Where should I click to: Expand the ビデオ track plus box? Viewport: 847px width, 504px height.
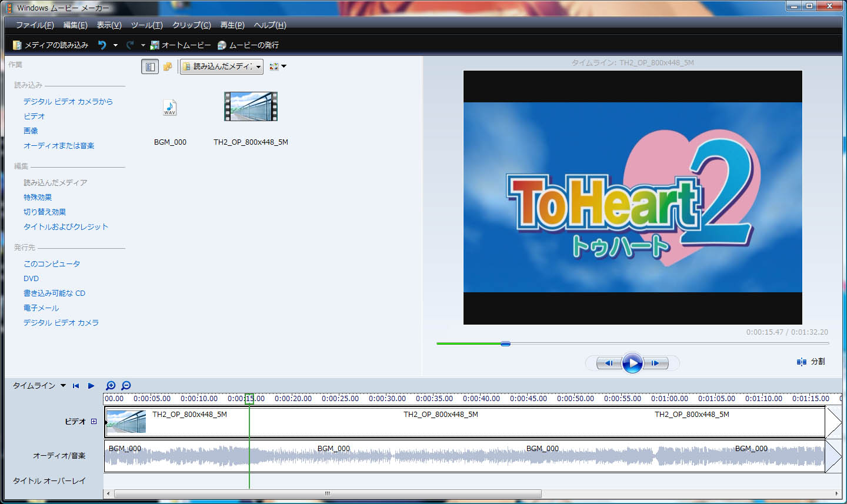94,422
